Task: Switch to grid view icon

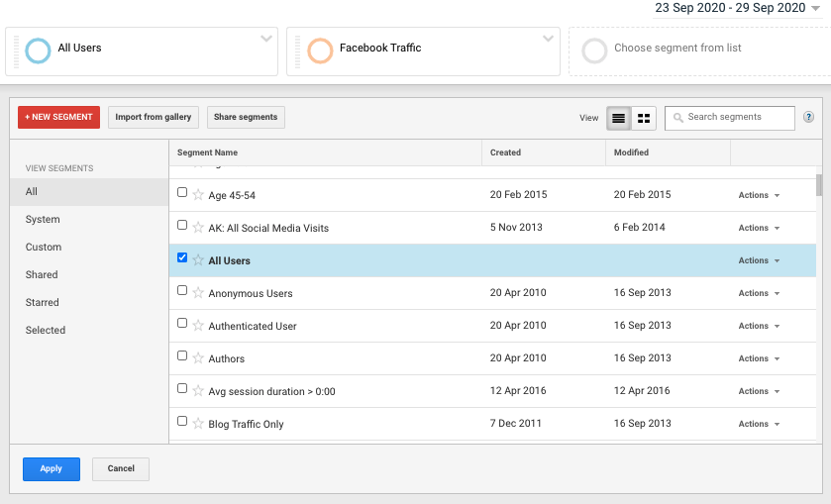Action: click(645, 118)
